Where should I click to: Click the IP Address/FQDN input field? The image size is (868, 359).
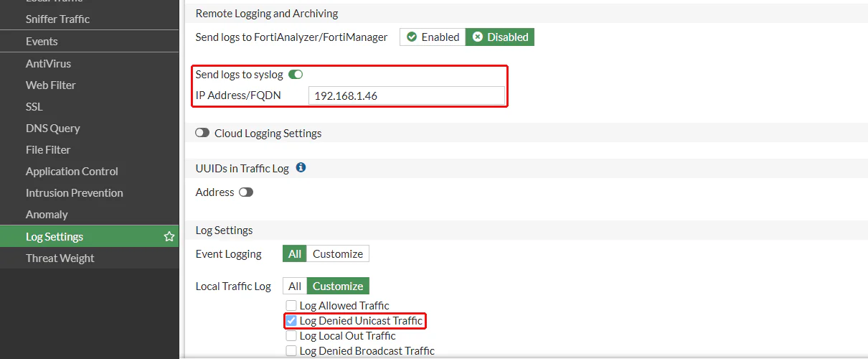point(407,95)
